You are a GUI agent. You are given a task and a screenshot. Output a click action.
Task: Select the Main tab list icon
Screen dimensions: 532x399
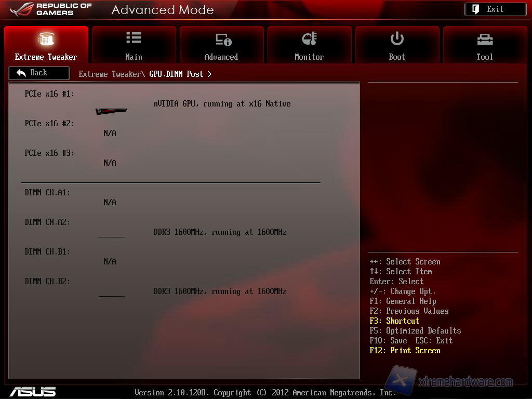(134, 38)
